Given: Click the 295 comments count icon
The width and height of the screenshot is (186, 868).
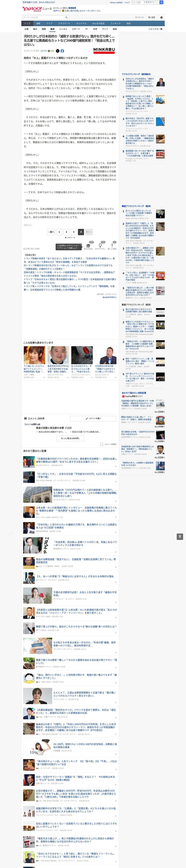Looking at the screenshot, I should point(44,51).
